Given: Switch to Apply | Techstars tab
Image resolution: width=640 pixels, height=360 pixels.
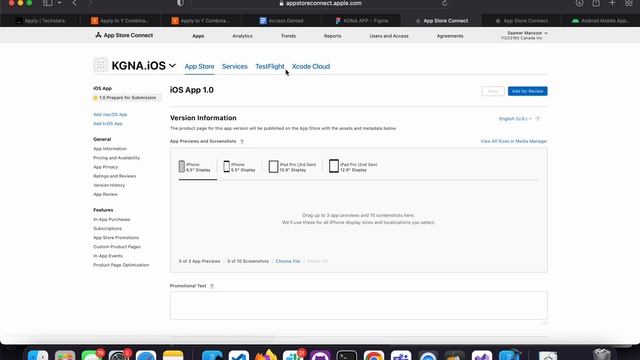Looking at the screenshot, I should pos(40,20).
